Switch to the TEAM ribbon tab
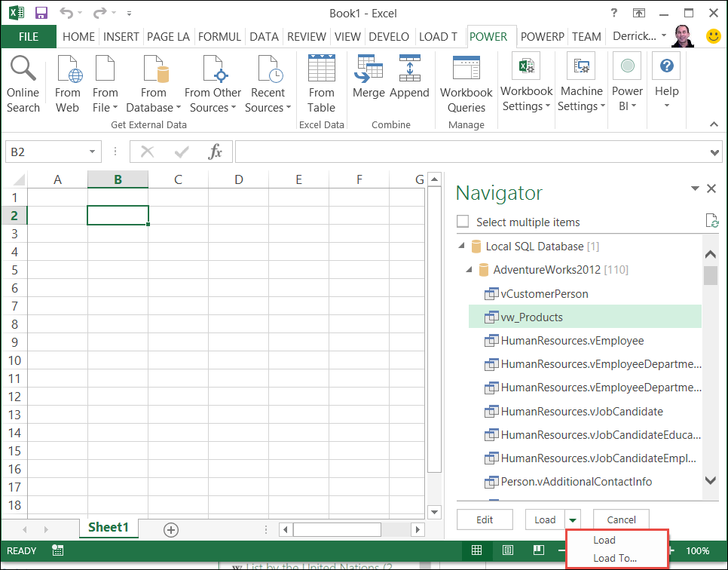Image resolution: width=728 pixels, height=570 pixels. pyautogui.click(x=586, y=36)
